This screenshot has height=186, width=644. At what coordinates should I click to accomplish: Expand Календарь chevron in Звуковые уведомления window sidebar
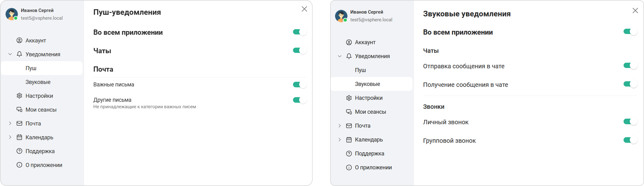[x=340, y=140]
